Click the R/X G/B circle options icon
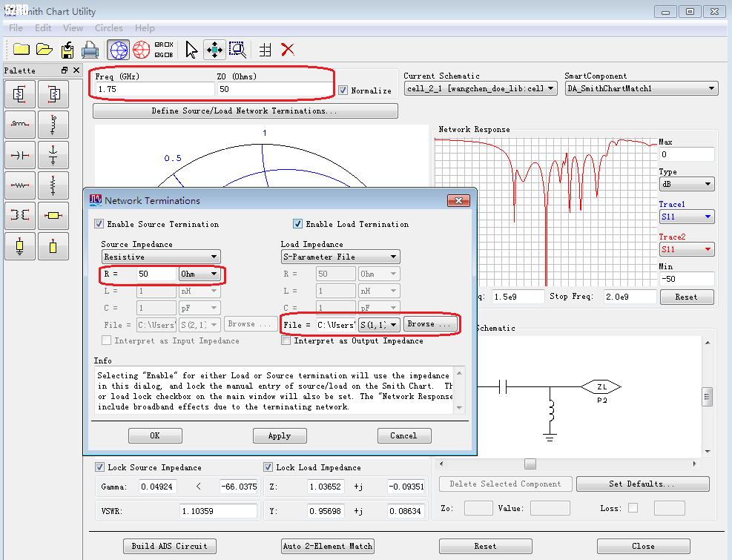The width and height of the screenshot is (732, 560). (x=164, y=50)
